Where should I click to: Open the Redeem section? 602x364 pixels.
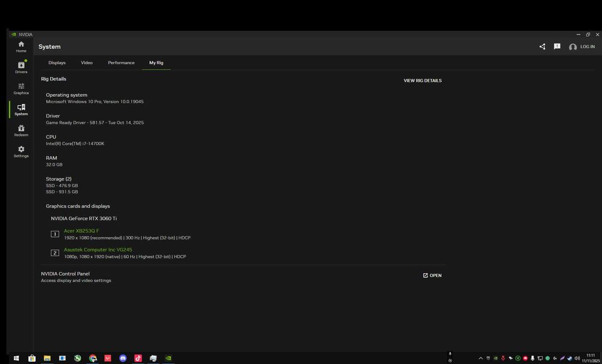(x=21, y=131)
